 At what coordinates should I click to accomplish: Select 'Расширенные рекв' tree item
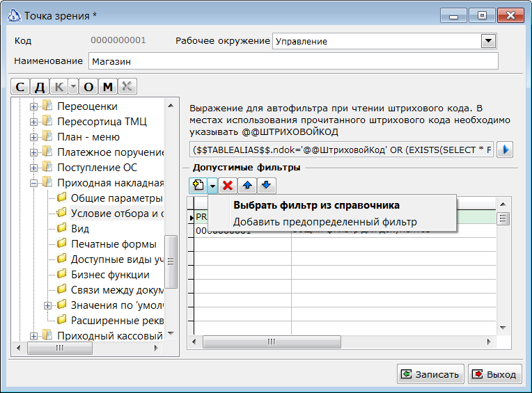[x=117, y=321]
